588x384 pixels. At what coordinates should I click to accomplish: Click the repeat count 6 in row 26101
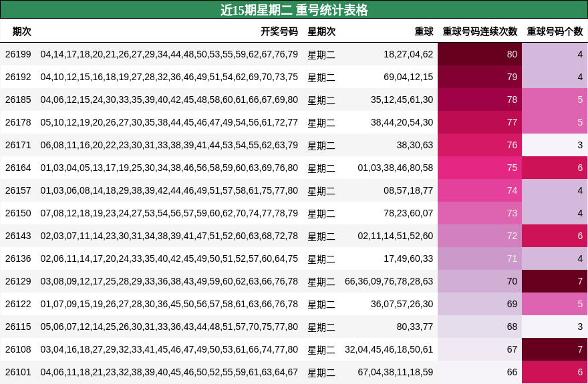[555, 373]
